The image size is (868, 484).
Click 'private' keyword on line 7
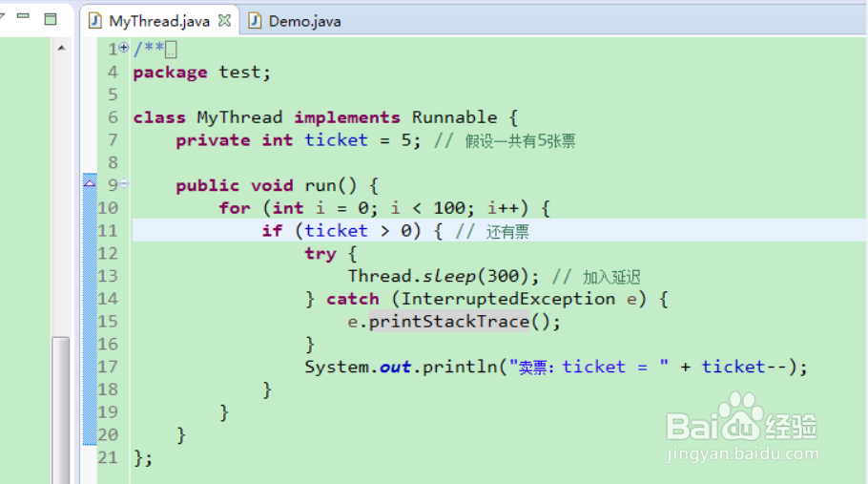213,140
